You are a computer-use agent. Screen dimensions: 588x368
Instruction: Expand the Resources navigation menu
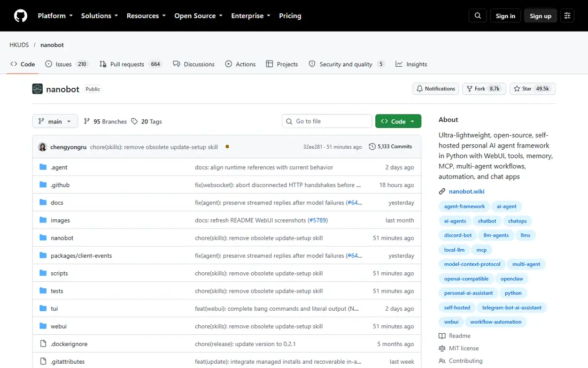[x=146, y=16]
